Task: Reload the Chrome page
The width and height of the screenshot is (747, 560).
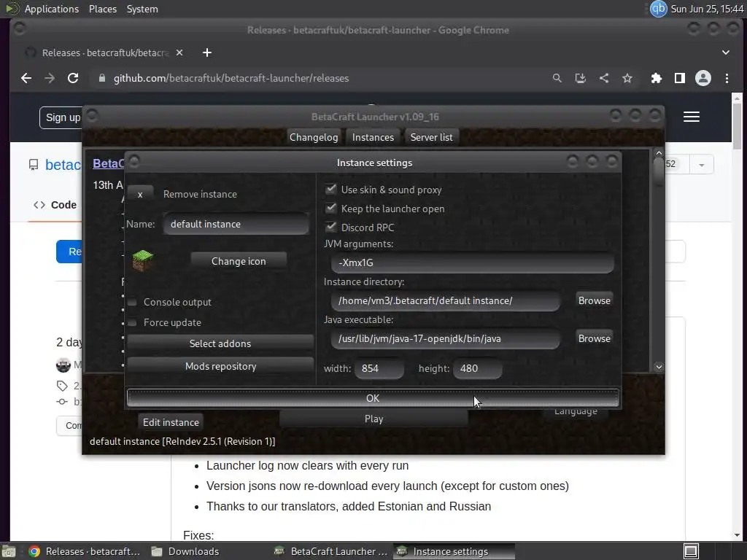Action: (x=73, y=78)
